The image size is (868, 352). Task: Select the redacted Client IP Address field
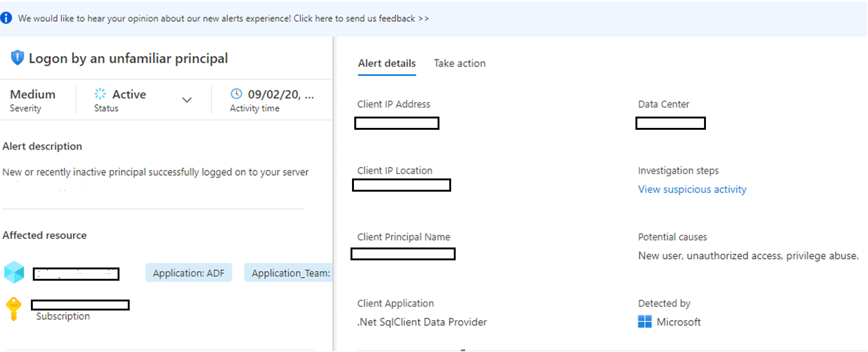(396, 123)
